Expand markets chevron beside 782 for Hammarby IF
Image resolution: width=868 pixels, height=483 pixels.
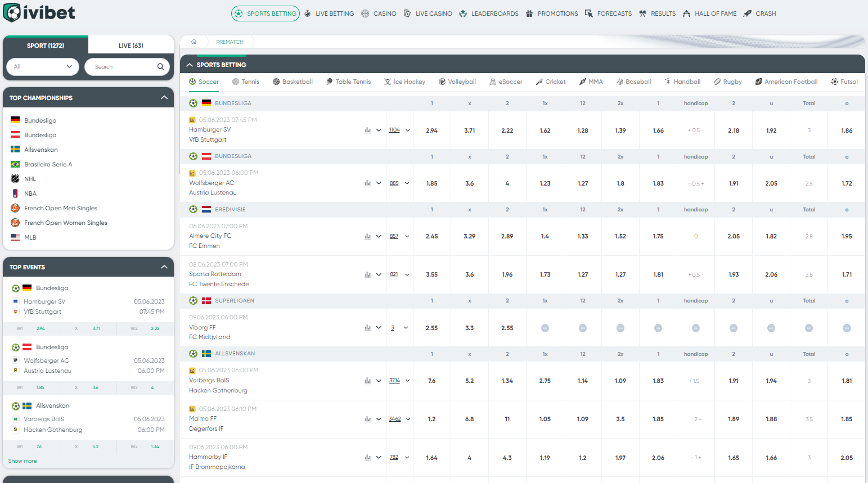point(407,458)
